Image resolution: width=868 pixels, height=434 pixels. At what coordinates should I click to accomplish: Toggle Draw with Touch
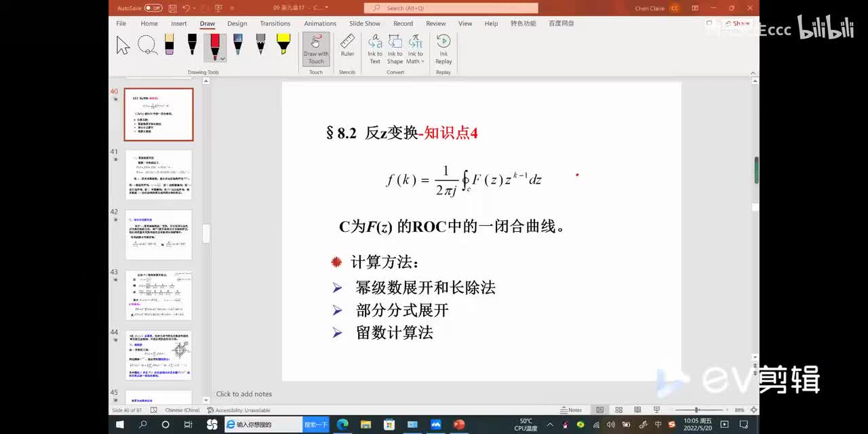(316, 49)
